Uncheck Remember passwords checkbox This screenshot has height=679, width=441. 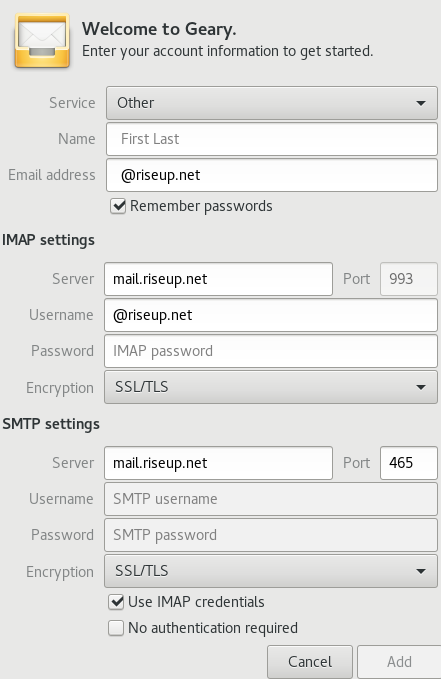click(x=118, y=206)
